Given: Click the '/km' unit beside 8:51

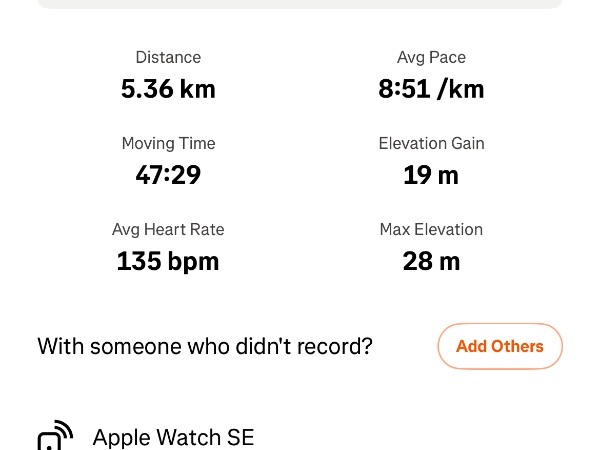Looking at the screenshot, I should coord(461,89).
